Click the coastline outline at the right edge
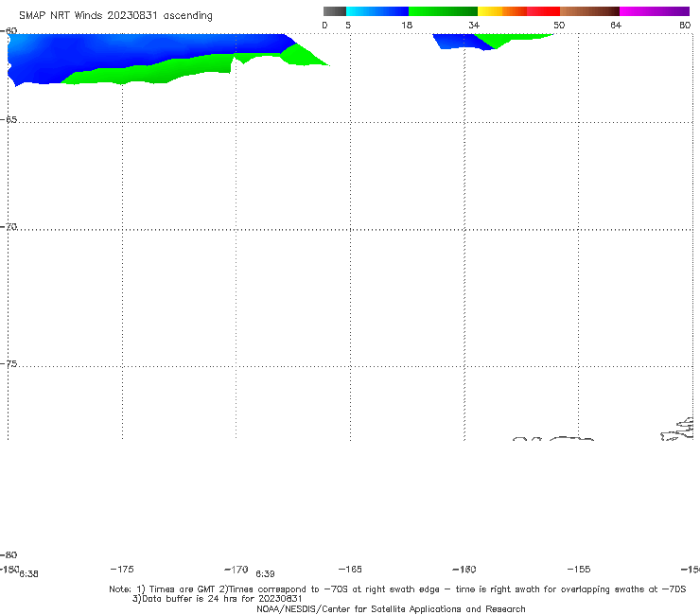 coord(677,430)
